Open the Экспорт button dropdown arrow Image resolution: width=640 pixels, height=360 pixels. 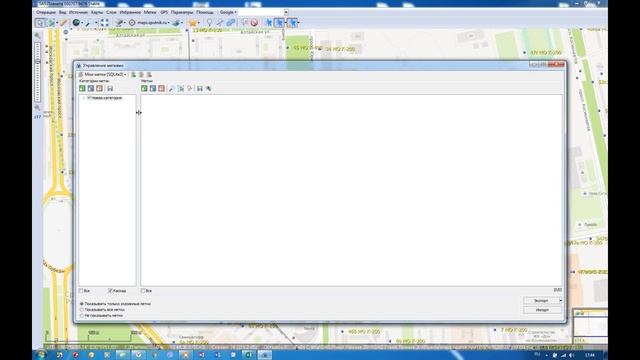click(560, 300)
